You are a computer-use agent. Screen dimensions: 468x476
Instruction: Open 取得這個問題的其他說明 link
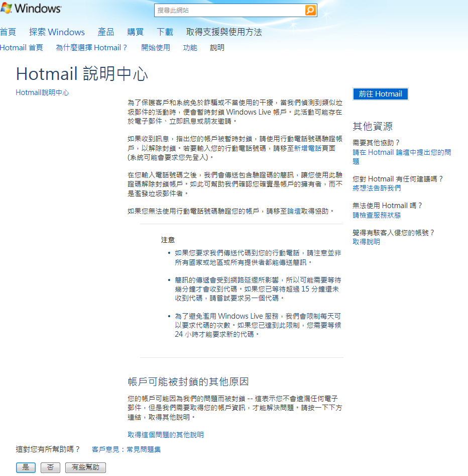pyautogui.click(x=166, y=435)
